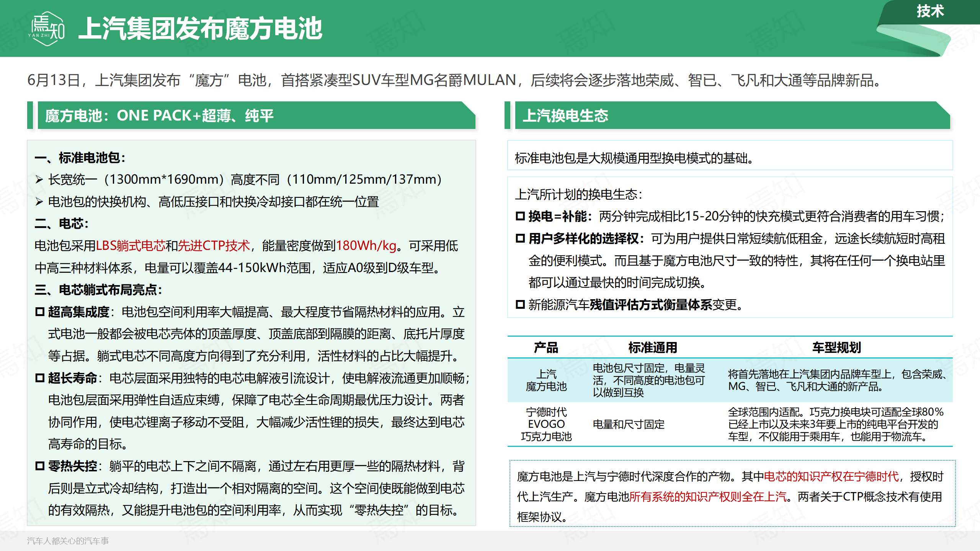The image size is (980, 551).
Task: Click the bold label 零热失控
Action: point(73,466)
